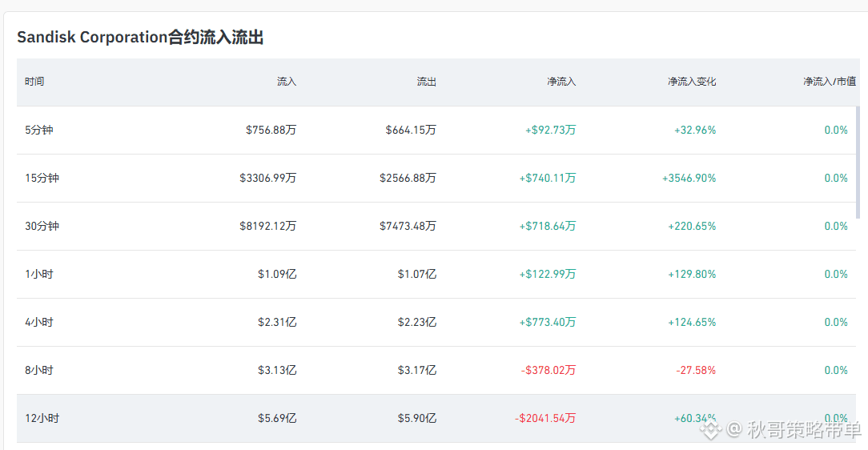
Task: Click net inflow +$773.40万
Action: click(548, 323)
